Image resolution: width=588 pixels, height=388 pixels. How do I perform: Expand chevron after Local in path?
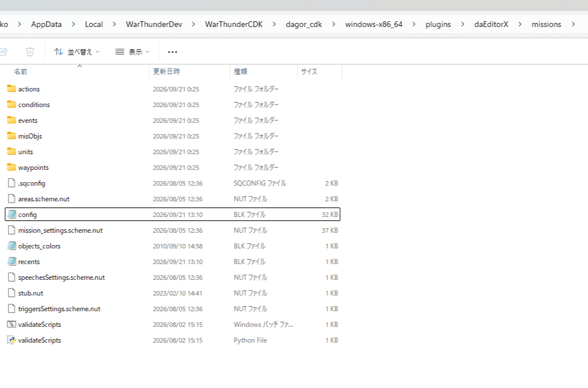tap(114, 24)
